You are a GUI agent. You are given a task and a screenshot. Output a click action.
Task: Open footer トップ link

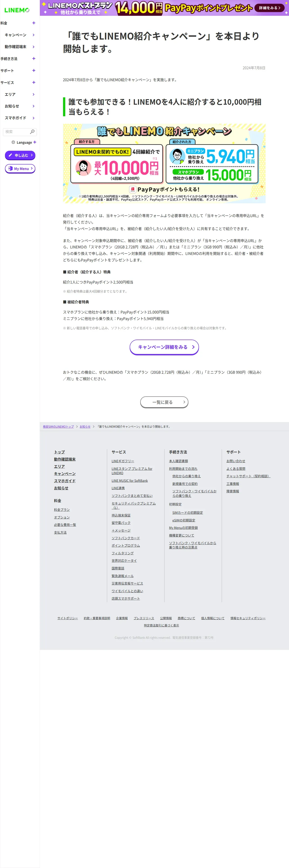click(60, 452)
